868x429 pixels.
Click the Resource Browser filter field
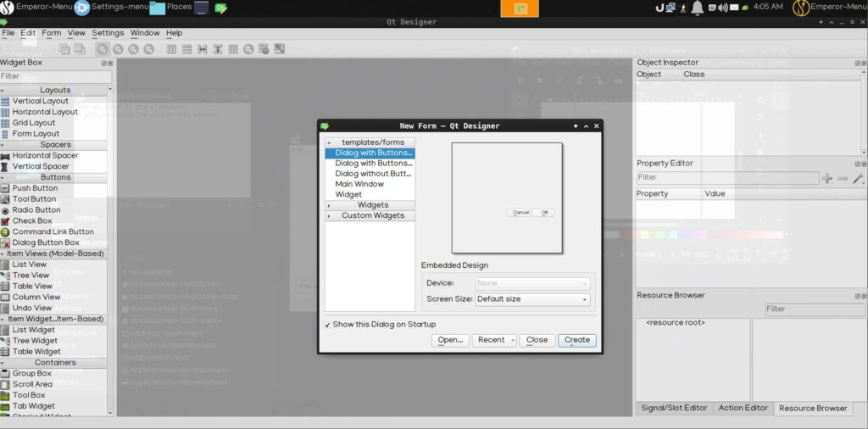pos(815,309)
